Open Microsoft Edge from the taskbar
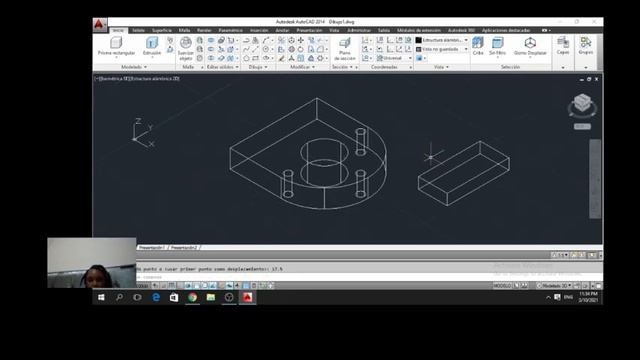The width and height of the screenshot is (640, 360). (156, 297)
